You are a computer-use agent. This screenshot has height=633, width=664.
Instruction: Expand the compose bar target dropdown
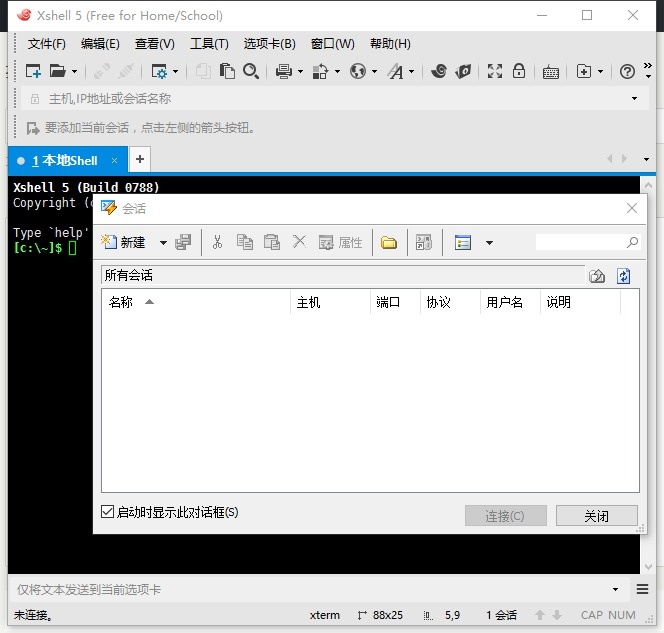click(615, 589)
